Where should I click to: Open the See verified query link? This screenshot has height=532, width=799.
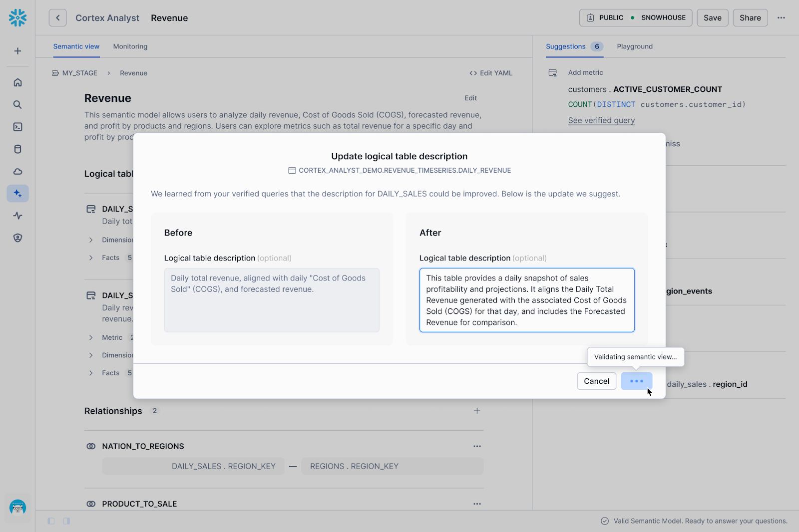click(601, 120)
